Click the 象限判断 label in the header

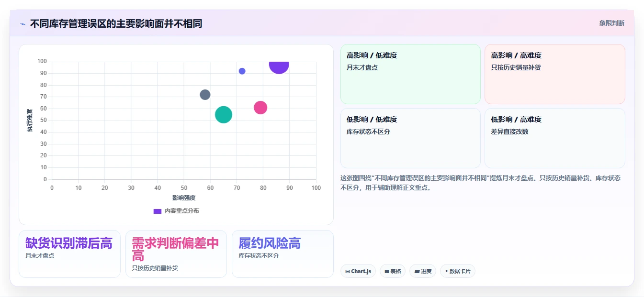tap(611, 23)
